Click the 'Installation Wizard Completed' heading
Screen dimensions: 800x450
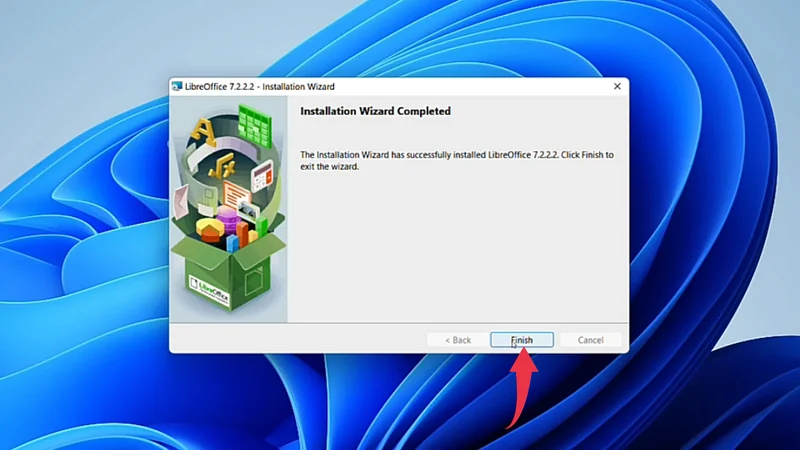pyautogui.click(x=375, y=111)
